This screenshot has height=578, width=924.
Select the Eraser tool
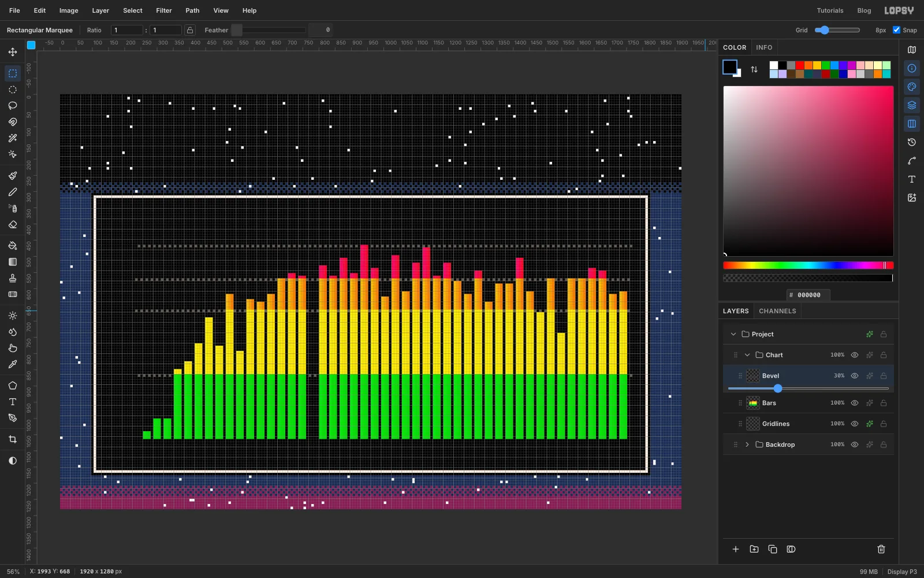[x=12, y=224]
